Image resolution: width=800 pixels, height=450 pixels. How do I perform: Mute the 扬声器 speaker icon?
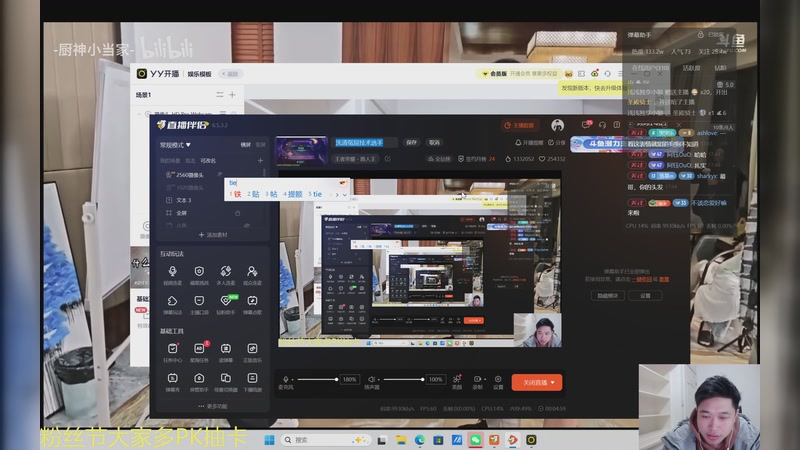coord(371,379)
